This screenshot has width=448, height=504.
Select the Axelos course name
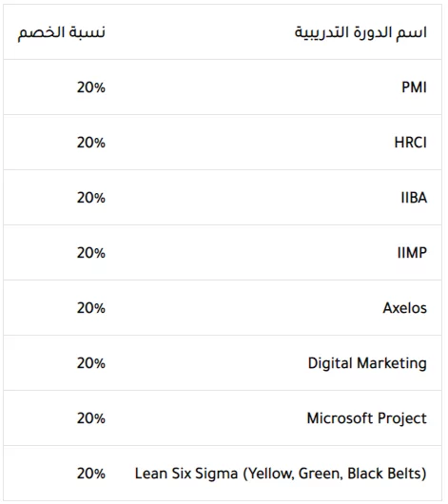click(405, 308)
